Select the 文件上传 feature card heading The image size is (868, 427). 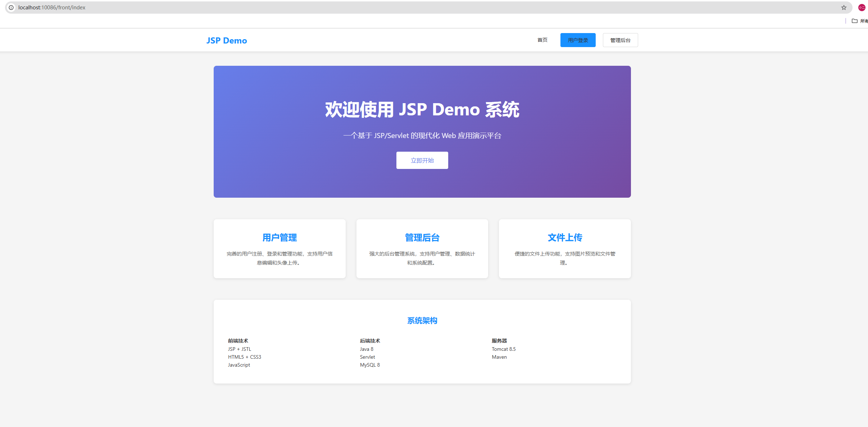(565, 238)
